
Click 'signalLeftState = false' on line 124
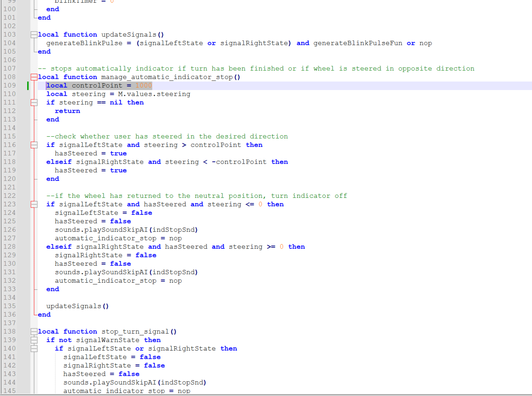104,213
